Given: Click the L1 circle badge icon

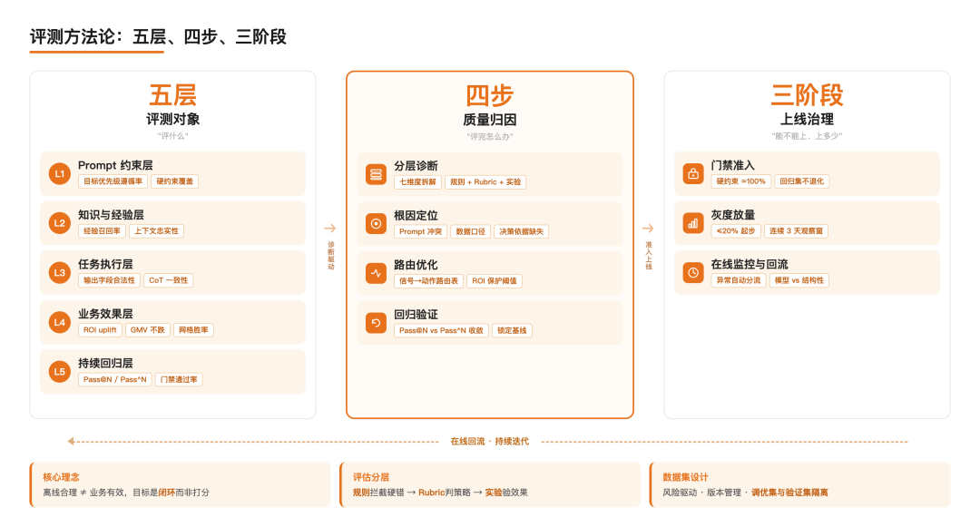Looking at the screenshot, I should click(x=59, y=173).
